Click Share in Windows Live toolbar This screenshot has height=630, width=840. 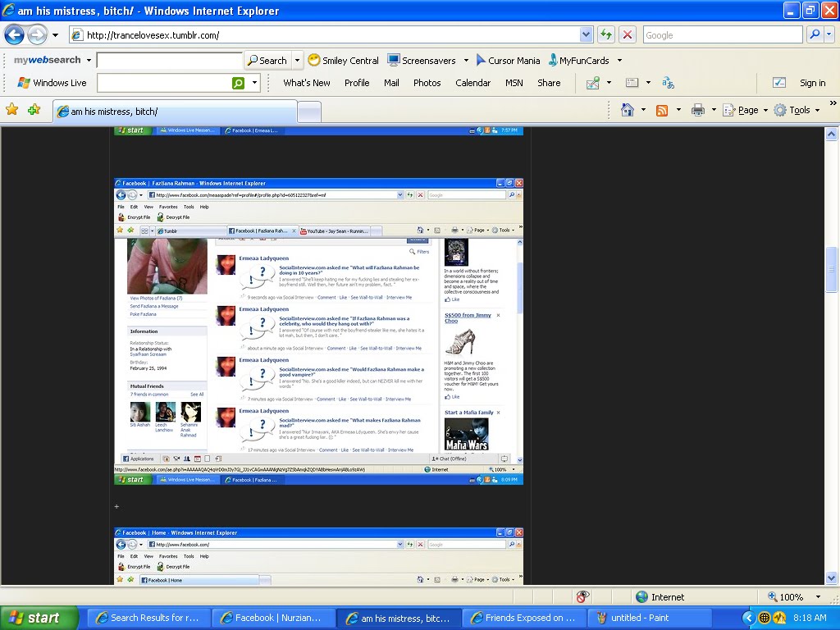(549, 83)
